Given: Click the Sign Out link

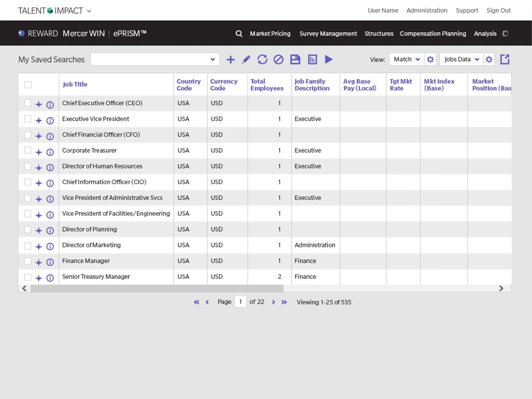Looking at the screenshot, I should pyautogui.click(x=499, y=10).
